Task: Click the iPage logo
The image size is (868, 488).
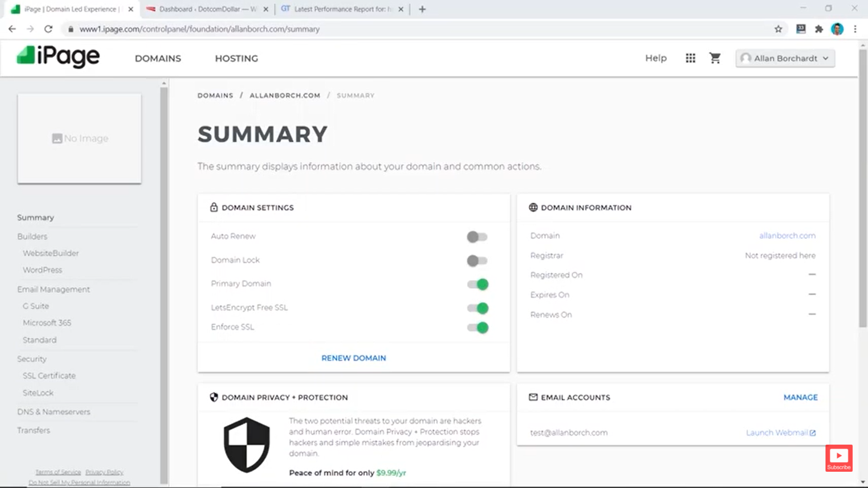Action: (58, 57)
